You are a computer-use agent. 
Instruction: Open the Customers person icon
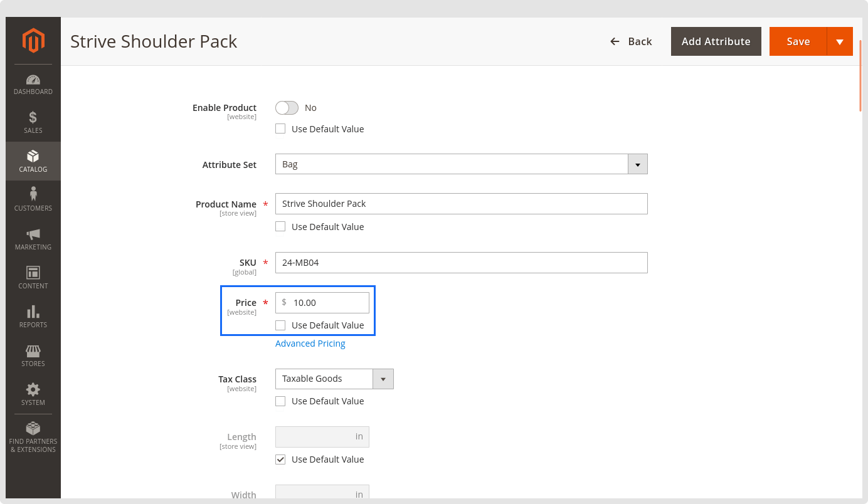(x=33, y=195)
